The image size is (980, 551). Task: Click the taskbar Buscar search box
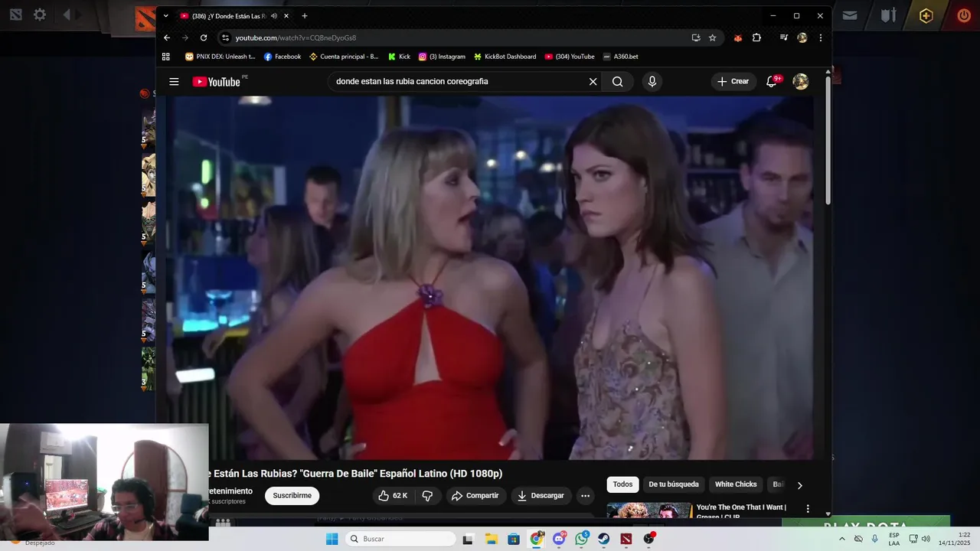coord(399,539)
